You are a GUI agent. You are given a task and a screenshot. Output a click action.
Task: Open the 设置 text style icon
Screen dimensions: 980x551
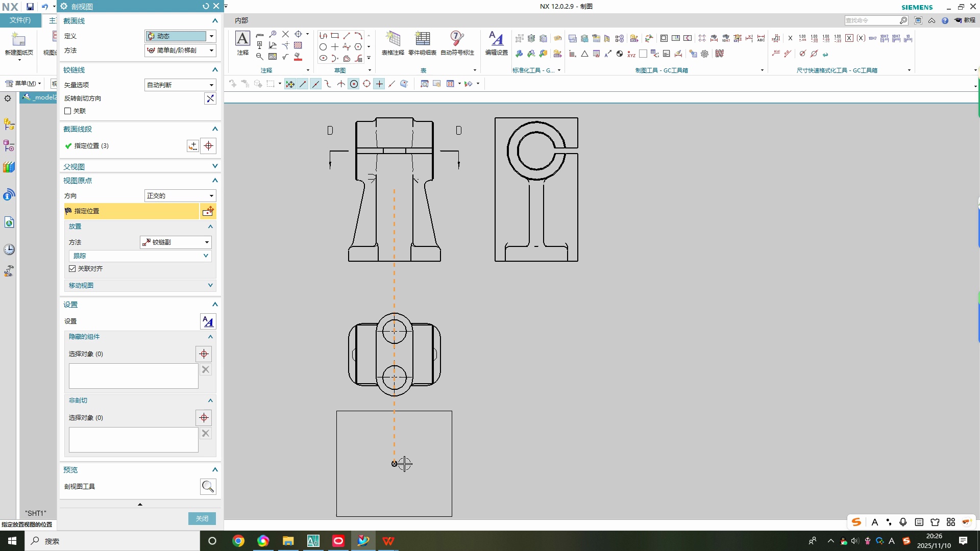point(208,321)
